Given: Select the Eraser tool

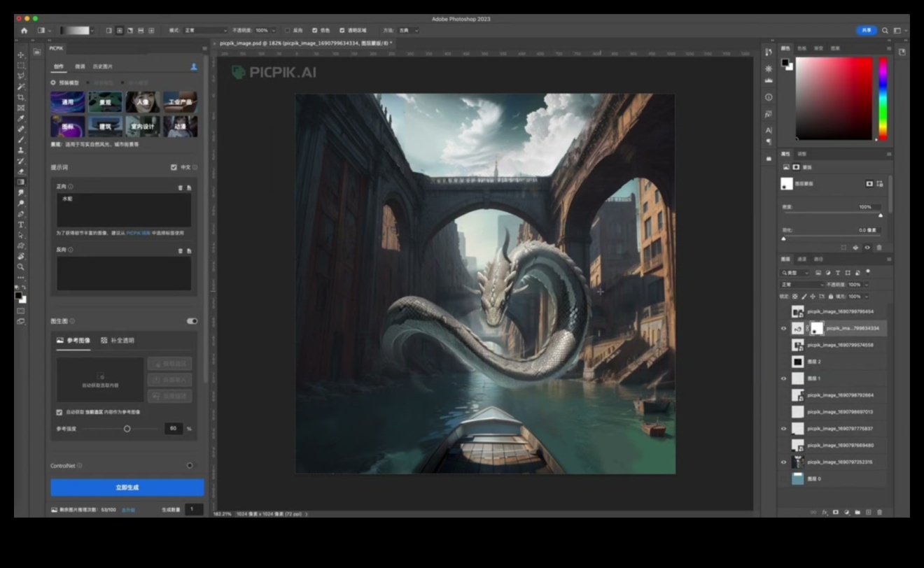Looking at the screenshot, I should click(x=21, y=171).
